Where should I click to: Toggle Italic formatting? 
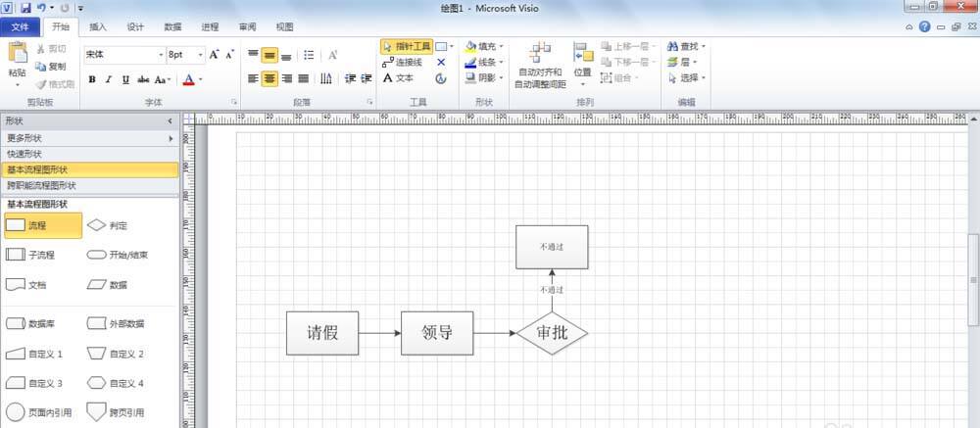[109, 79]
